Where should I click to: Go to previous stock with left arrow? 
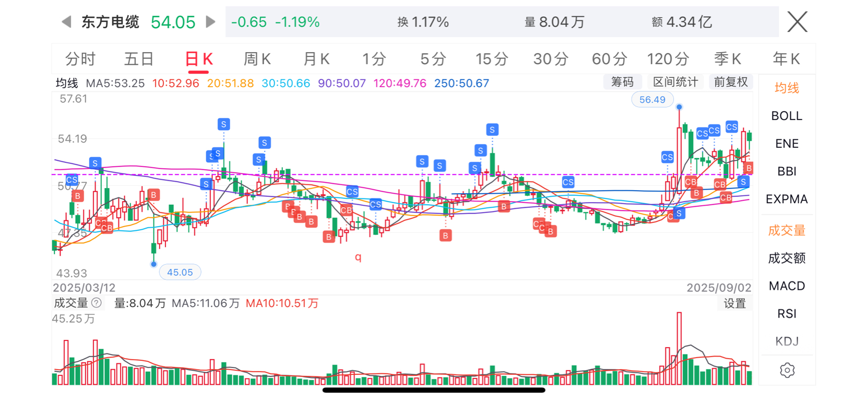coord(66,22)
